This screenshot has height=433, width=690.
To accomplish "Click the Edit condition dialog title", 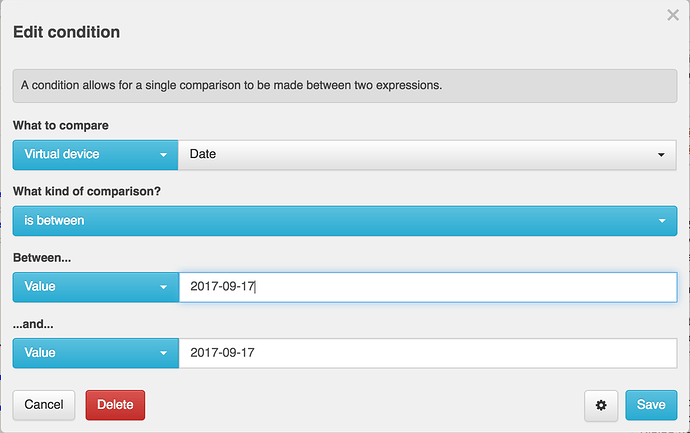I will pos(66,32).
